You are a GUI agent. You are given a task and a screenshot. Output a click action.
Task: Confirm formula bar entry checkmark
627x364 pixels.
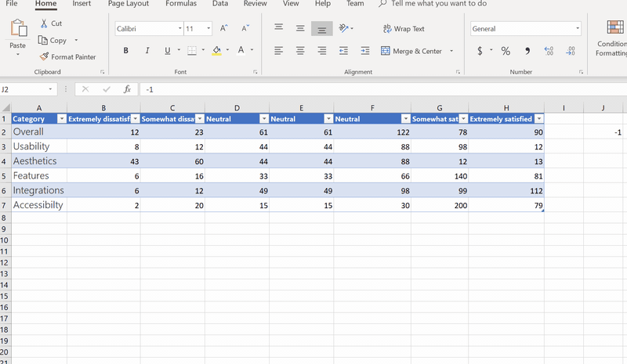107,89
